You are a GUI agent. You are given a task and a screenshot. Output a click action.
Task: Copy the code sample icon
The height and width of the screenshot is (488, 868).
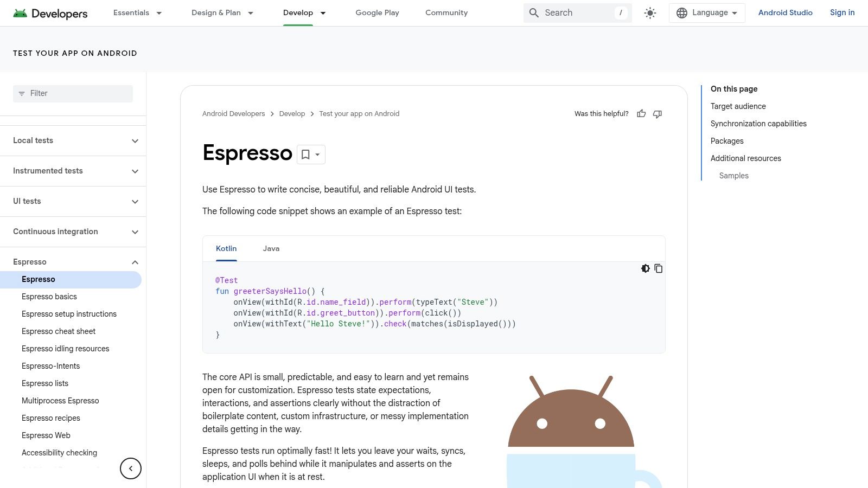659,268
